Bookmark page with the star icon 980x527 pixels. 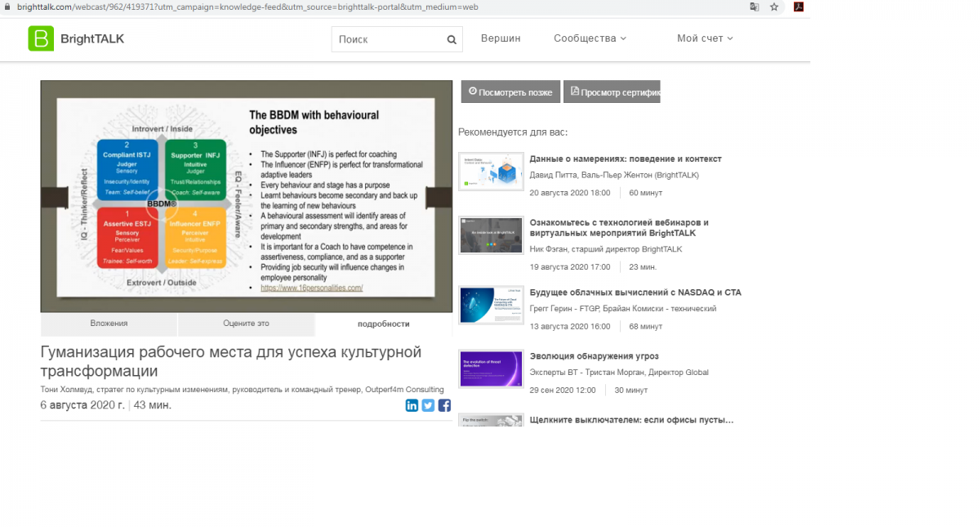[774, 7]
